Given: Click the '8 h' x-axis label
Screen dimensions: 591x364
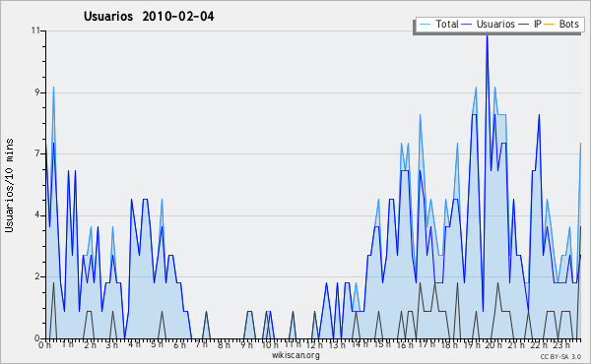Looking at the screenshot, I should 224,345.
